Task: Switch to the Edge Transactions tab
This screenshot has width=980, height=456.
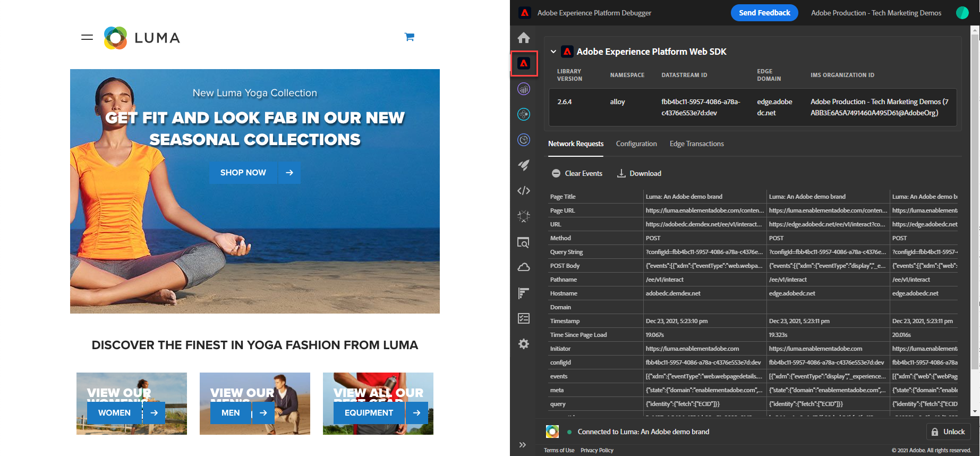Action: click(697, 144)
